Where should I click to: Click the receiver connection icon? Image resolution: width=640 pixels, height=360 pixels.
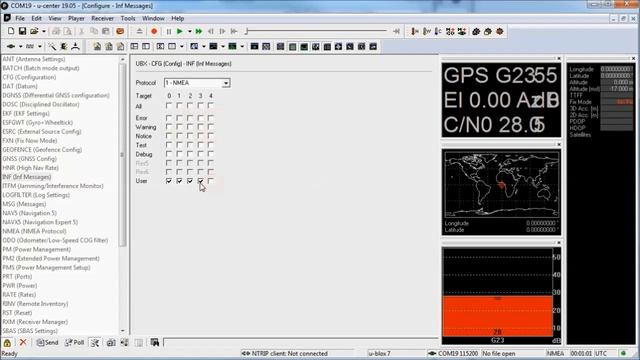(x=11, y=47)
